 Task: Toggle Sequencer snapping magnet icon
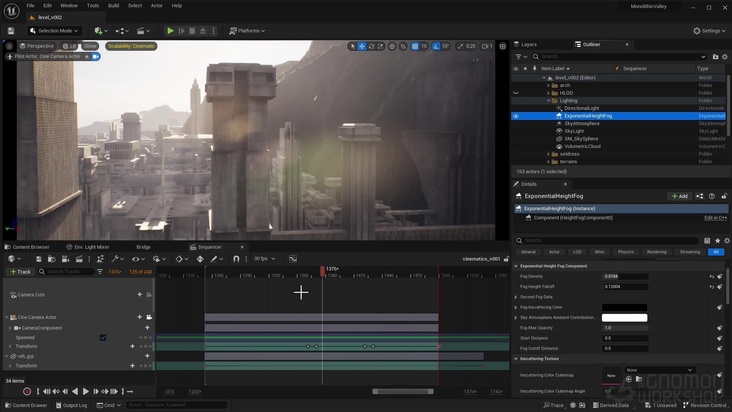point(236,259)
